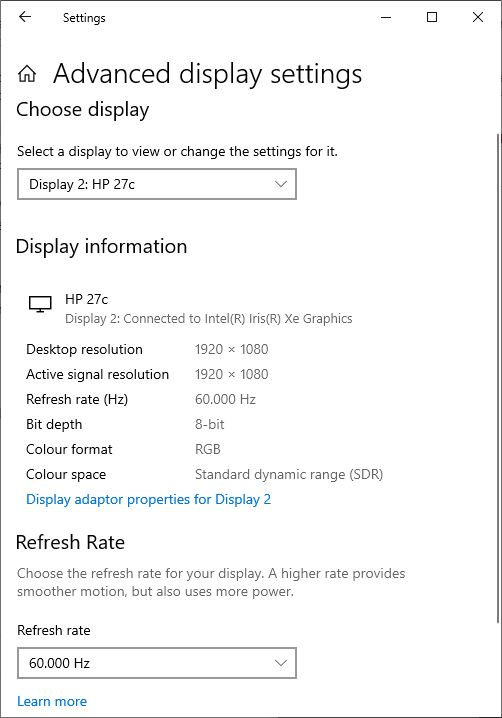
Task: Minimize the Settings window
Action: coord(386,17)
